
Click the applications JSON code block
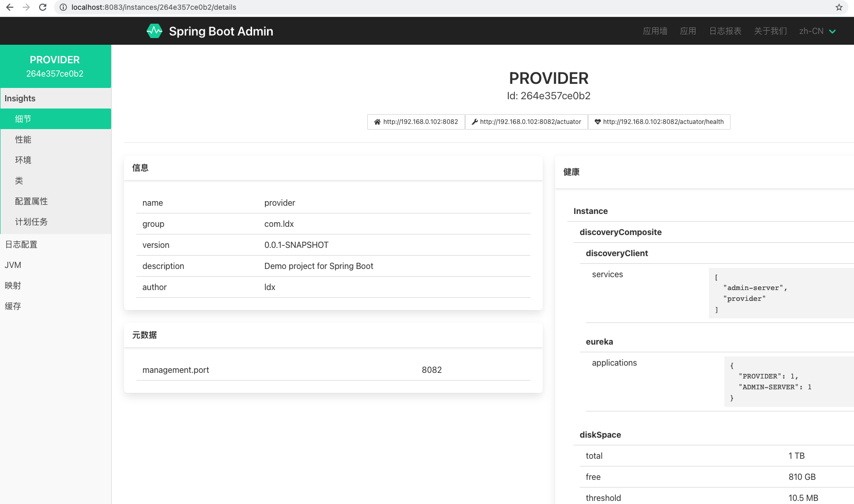click(x=789, y=382)
